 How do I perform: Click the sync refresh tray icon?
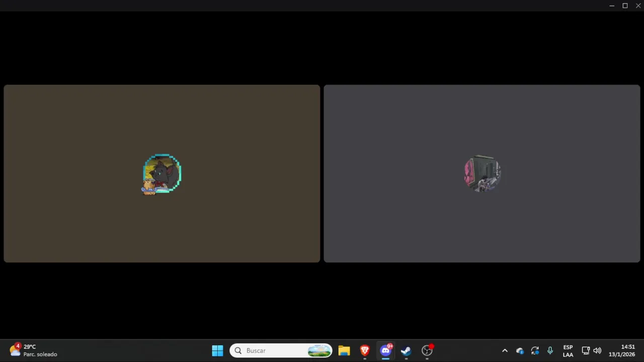coord(535,350)
